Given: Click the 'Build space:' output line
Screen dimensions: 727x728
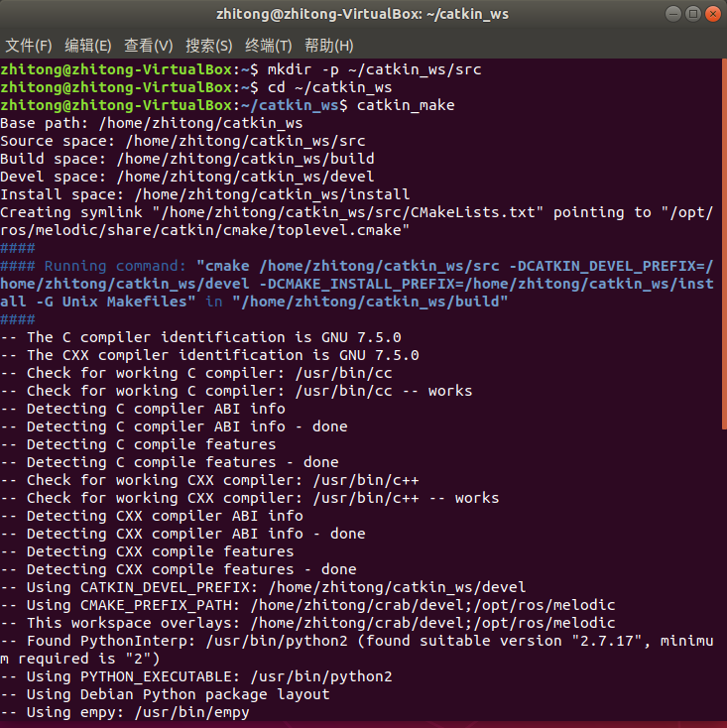Looking at the screenshot, I should [x=187, y=159].
